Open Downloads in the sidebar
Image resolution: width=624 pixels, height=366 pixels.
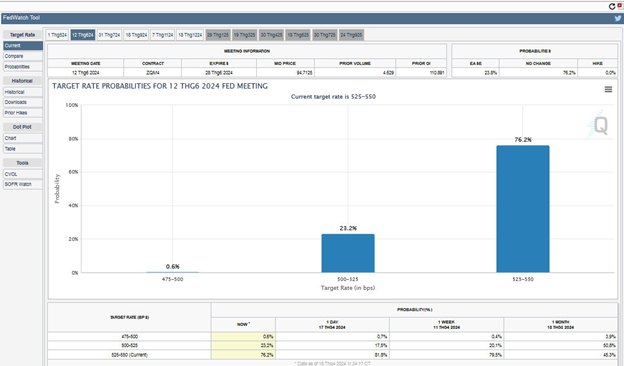[x=23, y=102]
